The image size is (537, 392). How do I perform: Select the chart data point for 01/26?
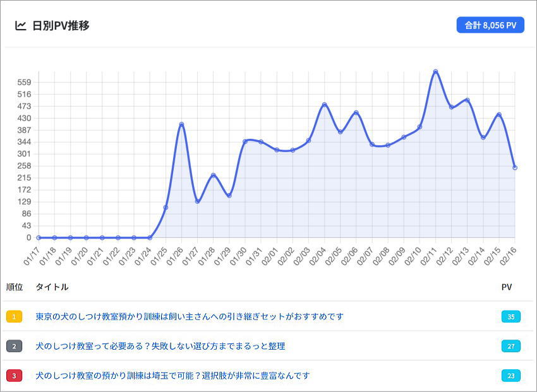181,124
